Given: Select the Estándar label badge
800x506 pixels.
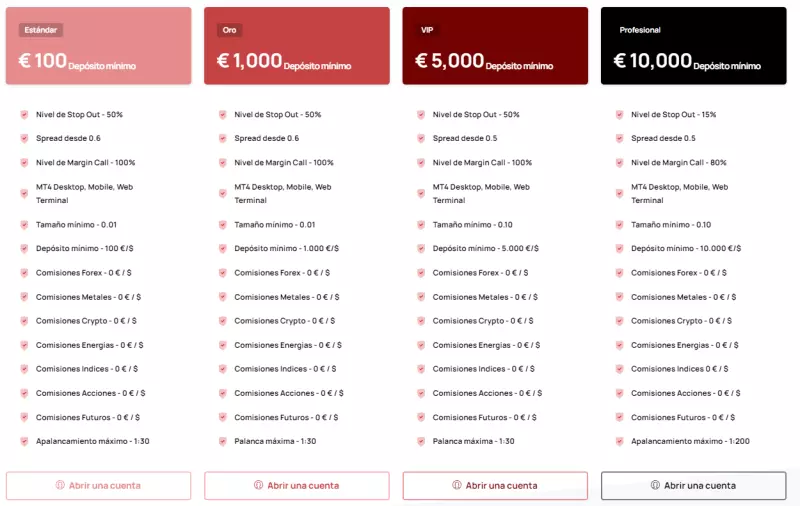Looking at the screenshot, I should pos(41,30).
